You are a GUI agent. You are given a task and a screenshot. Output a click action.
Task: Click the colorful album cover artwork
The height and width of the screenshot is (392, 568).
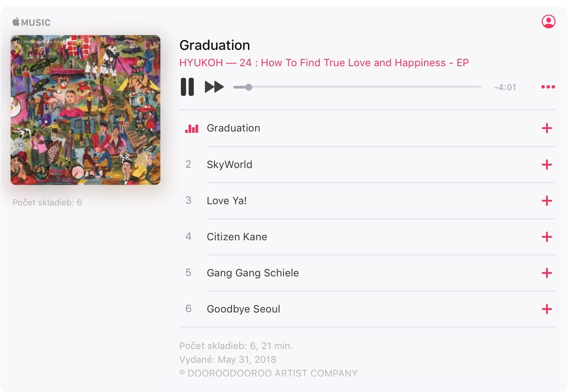[86, 110]
